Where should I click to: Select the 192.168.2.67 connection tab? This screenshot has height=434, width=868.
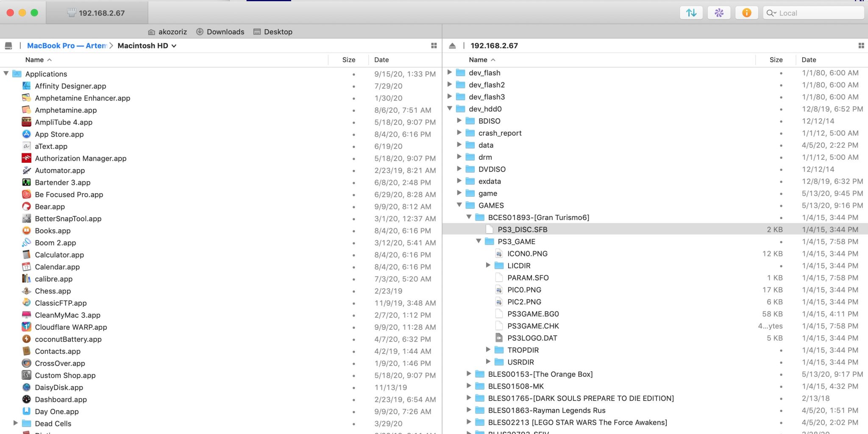(x=97, y=13)
